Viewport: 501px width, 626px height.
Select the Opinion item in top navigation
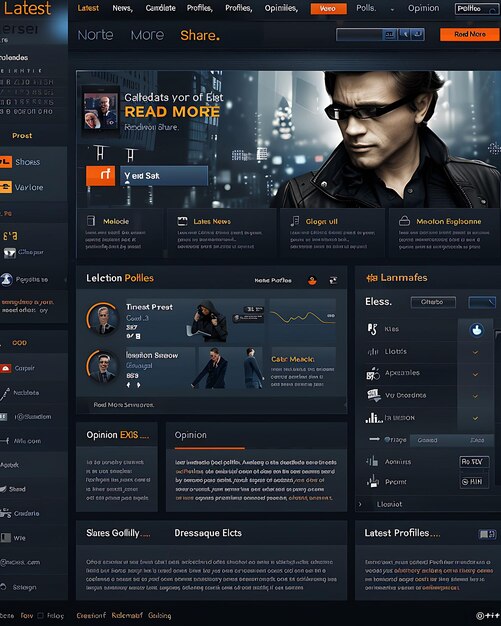423,8
